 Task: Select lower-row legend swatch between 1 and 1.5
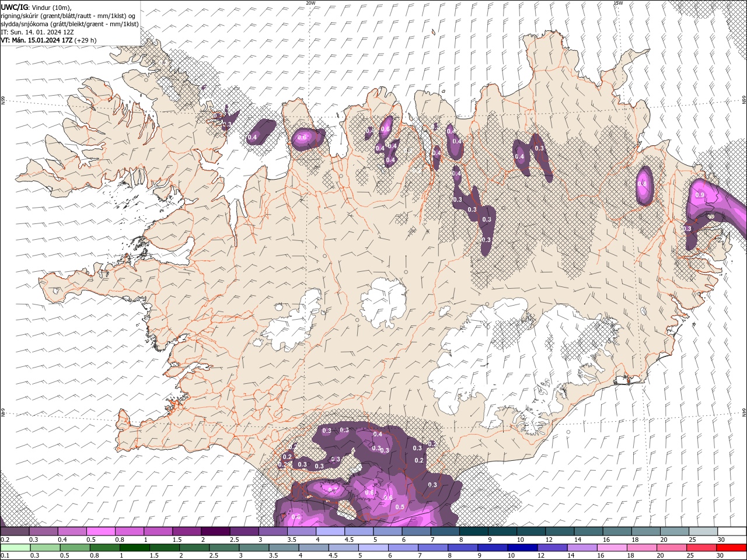coord(134,548)
